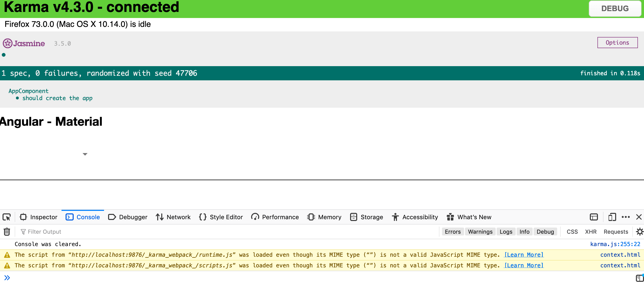644x296 pixels.
Task: Open console settings via the gear icon
Action: (x=640, y=231)
